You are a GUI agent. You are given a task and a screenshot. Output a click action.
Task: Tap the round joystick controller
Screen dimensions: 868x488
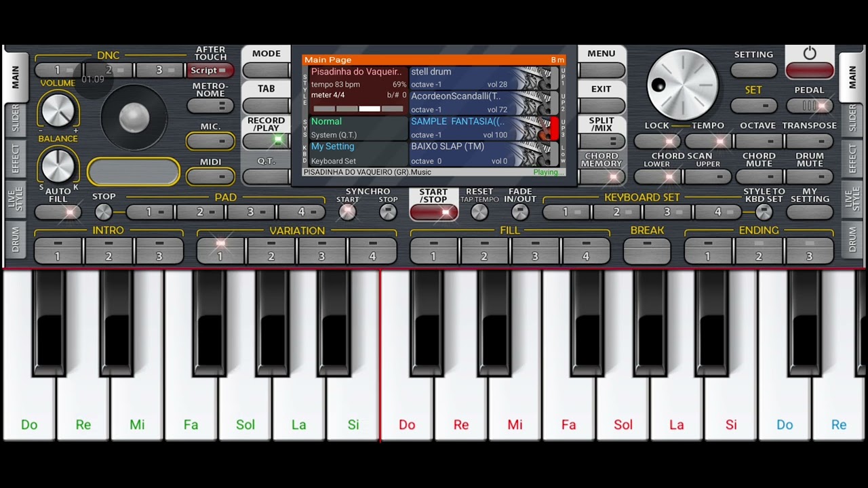pyautogui.click(x=134, y=118)
